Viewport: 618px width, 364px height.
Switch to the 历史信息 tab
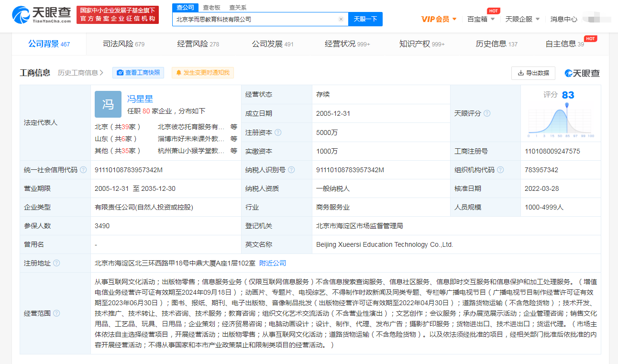[x=497, y=44]
